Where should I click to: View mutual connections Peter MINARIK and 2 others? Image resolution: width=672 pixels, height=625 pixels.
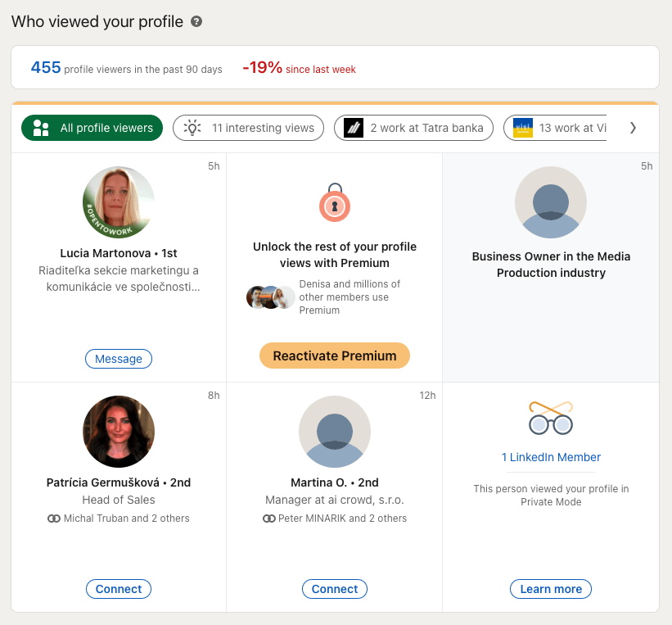(342, 519)
